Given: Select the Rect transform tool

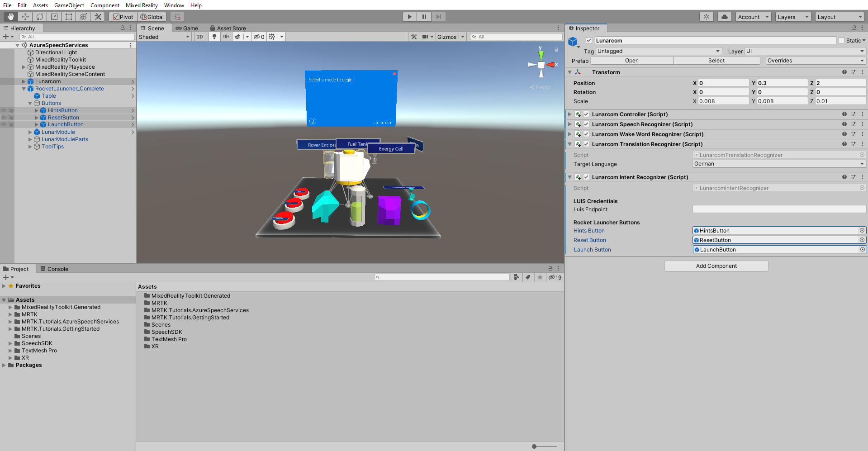Looking at the screenshot, I should click(69, 17).
